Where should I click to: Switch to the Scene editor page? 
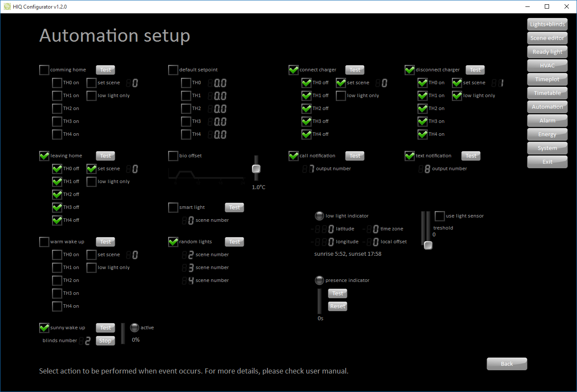point(547,38)
